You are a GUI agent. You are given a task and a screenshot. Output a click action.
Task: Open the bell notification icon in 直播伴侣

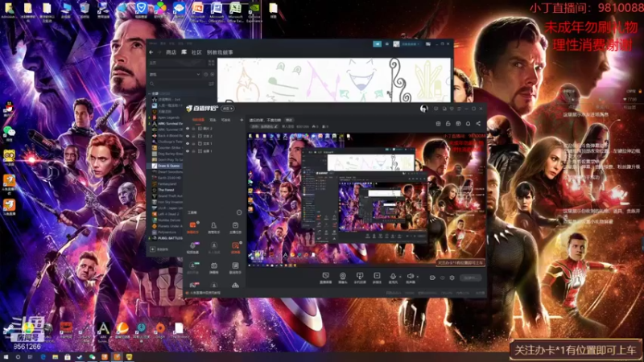(469, 124)
